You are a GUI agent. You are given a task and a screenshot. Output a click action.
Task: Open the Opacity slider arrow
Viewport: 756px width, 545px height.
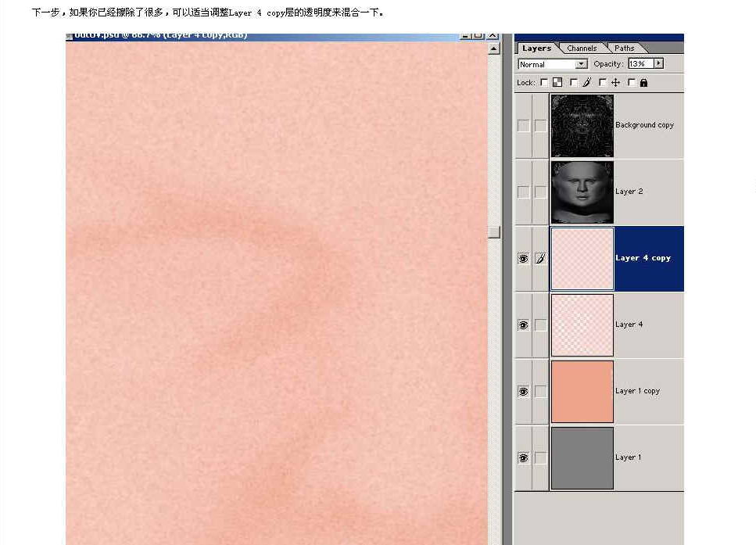tap(658, 63)
